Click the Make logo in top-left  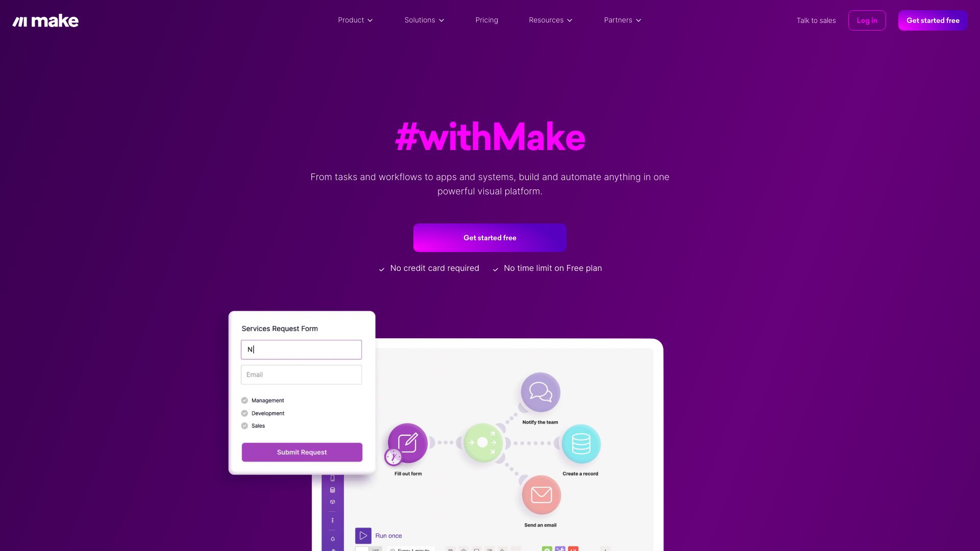tap(45, 20)
